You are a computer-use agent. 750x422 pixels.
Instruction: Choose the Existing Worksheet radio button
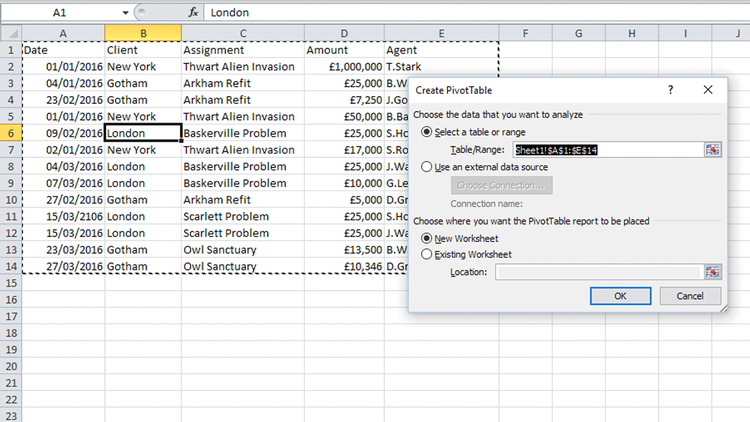point(429,254)
